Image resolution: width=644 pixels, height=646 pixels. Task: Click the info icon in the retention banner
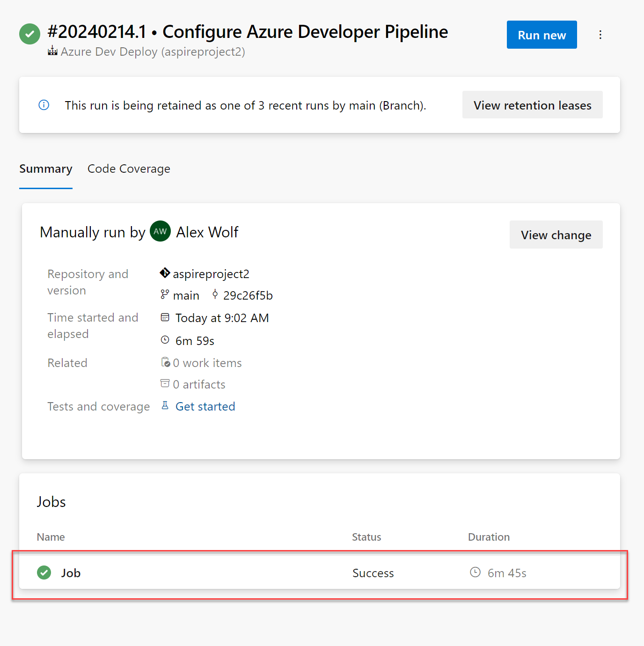[44, 105]
